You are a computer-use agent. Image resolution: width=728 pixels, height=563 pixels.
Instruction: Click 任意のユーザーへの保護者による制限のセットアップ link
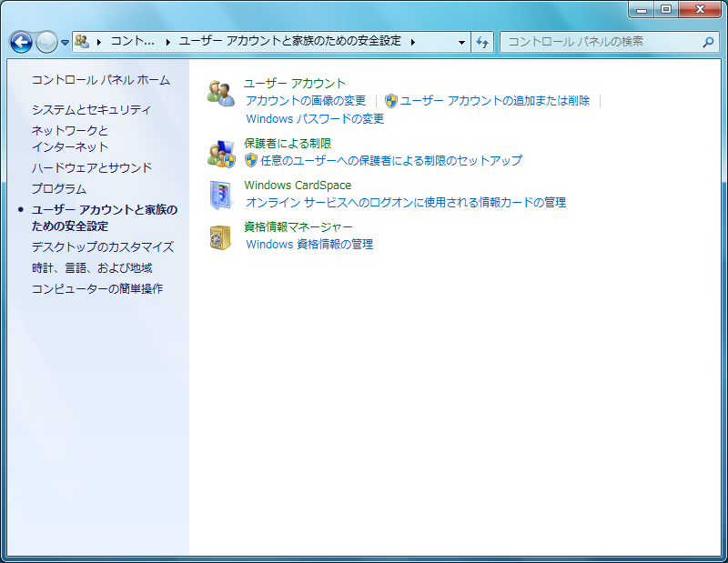click(391, 161)
